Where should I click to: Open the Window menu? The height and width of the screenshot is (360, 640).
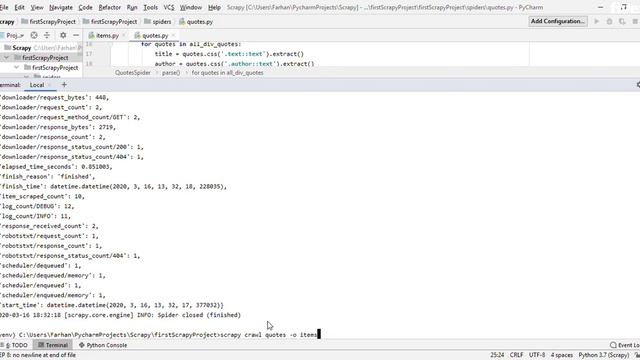tap(191, 7)
